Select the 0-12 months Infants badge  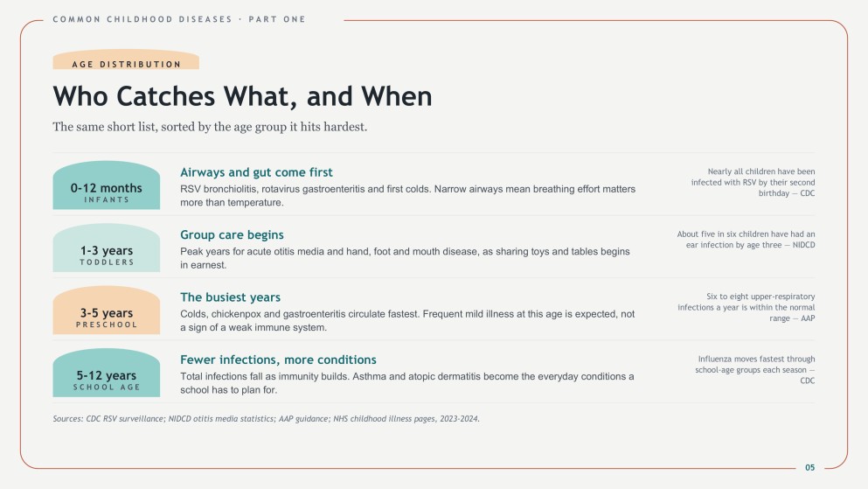tap(107, 185)
